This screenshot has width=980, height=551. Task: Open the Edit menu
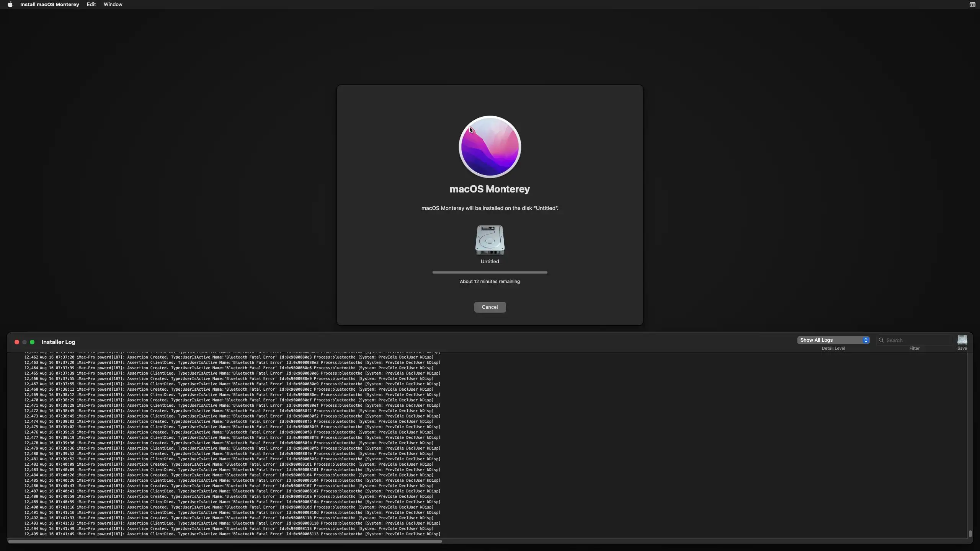click(91, 5)
